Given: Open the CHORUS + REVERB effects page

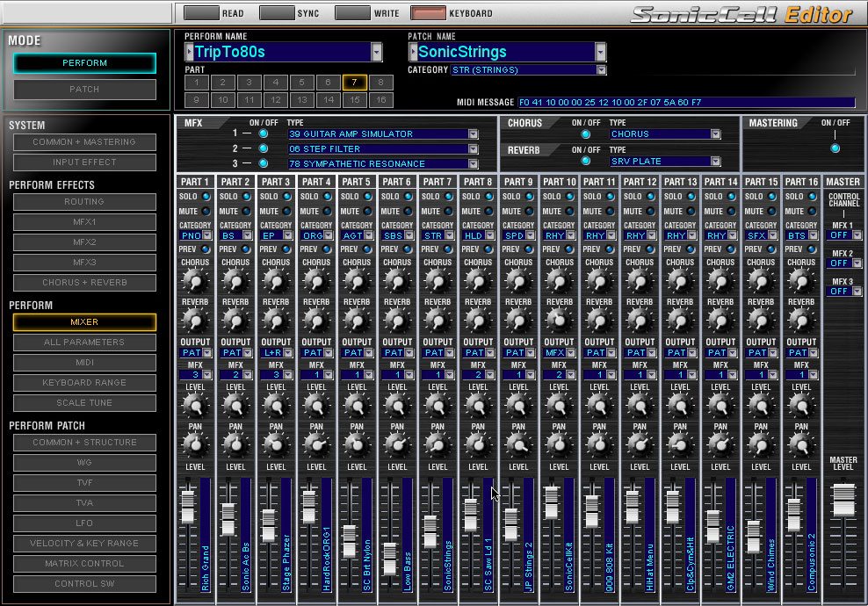Looking at the screenshot, I should [84, 282].
